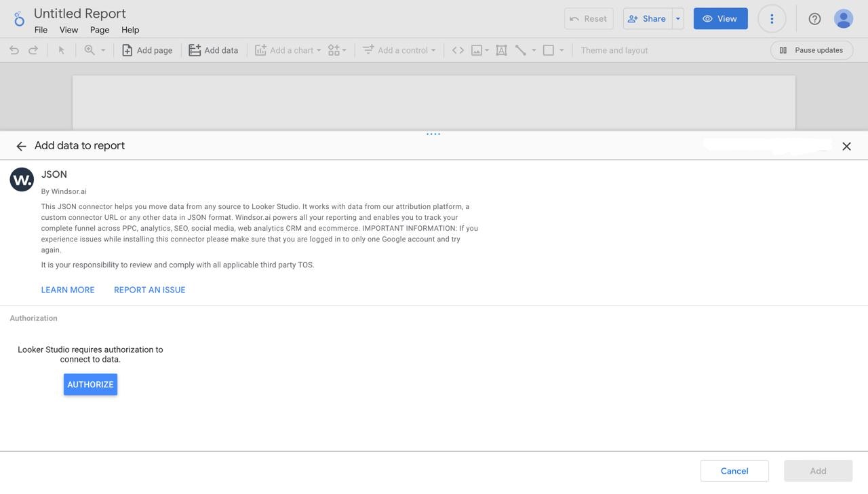Click the Authorization section heading
The width and height of the screenshot is (868, 494).
point(33,318)
